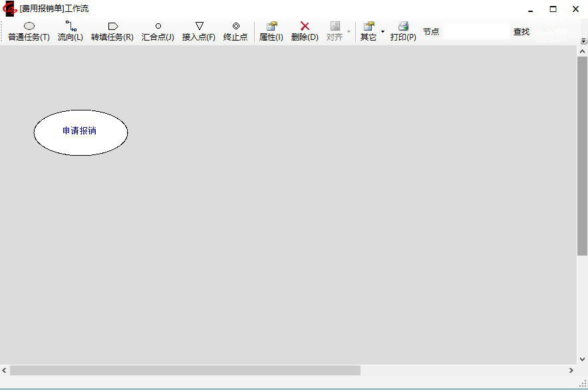Viewport: 588px width, 390px height.
Task: Choose the 转填任务(R) tool
Action: point(112,31)
